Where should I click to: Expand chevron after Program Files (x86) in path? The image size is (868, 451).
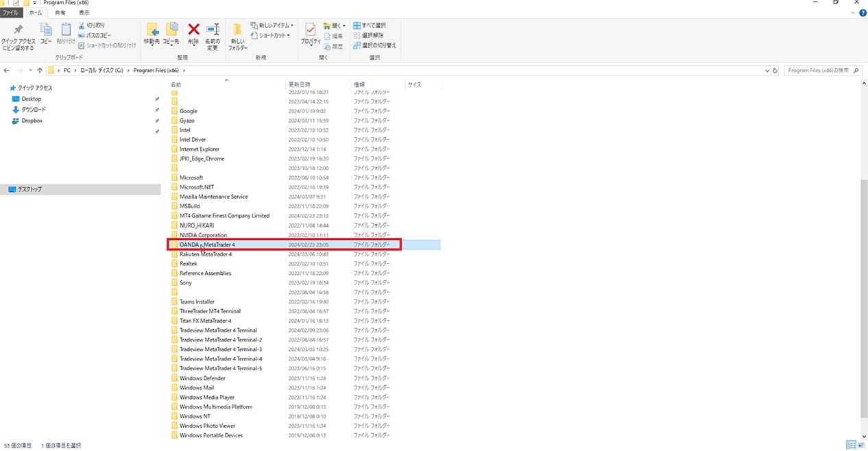point(184,71)
